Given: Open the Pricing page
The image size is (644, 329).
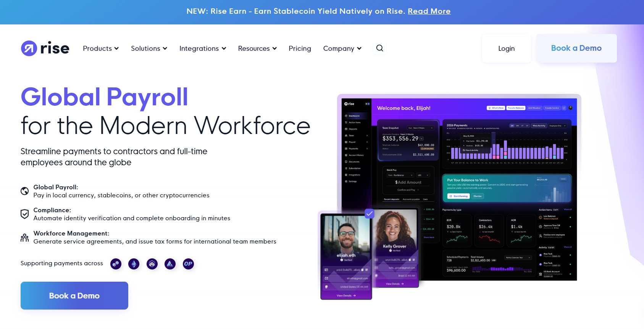Looking at the screenshot, I should click(300, 48).
